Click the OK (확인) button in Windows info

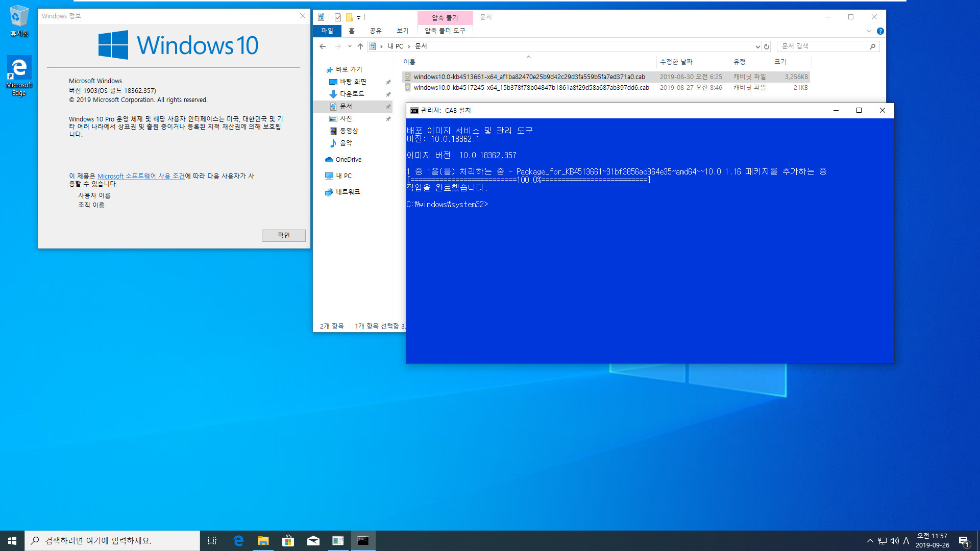[x=283, y=235]
